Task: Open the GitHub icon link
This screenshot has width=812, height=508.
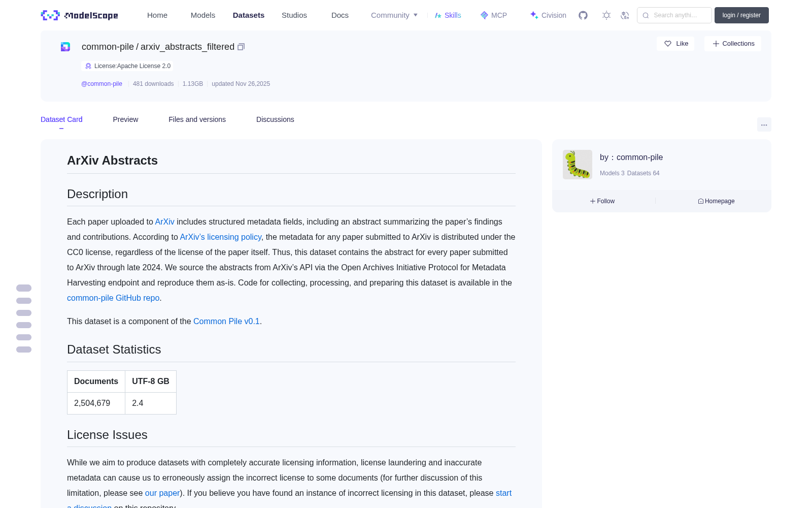Action: point(583,15)
